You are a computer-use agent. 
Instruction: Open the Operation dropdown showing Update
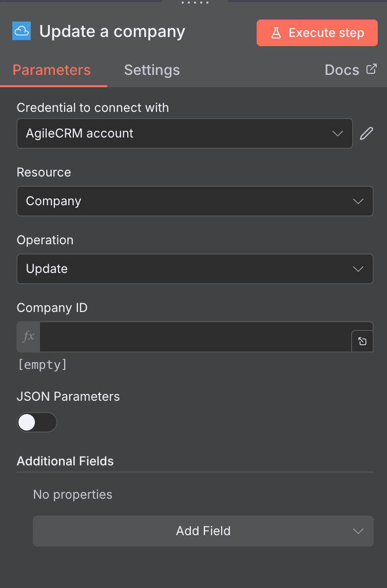pos(195,269)
